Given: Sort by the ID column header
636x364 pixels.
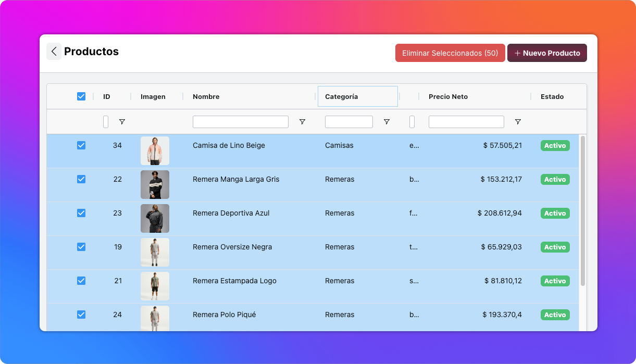Looking at the screenshot, I should 107,97.
